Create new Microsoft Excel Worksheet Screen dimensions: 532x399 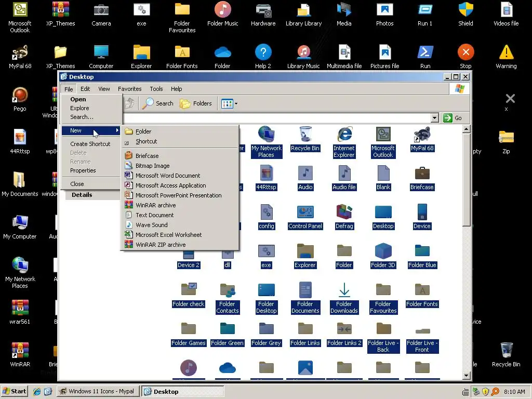click(180, 234)
